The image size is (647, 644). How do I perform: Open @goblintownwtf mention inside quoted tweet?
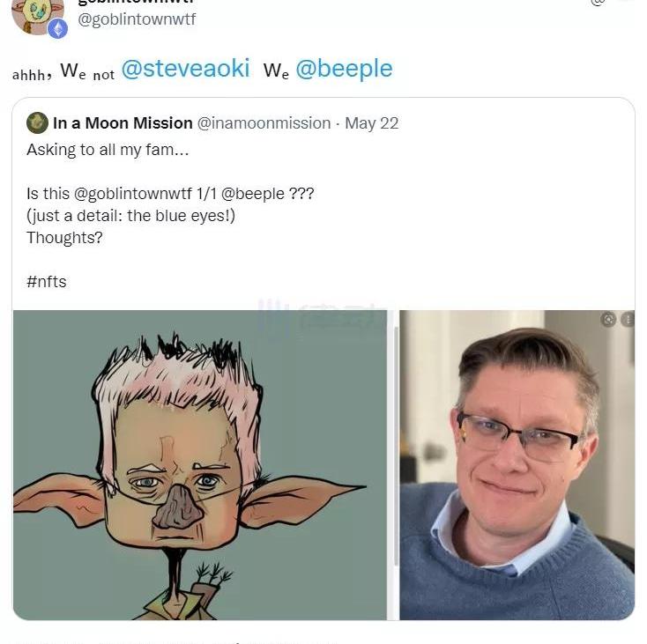point(133,193)
